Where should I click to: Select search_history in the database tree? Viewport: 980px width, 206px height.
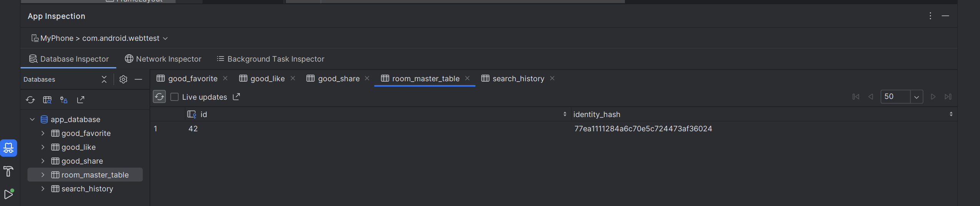(87, 189)
